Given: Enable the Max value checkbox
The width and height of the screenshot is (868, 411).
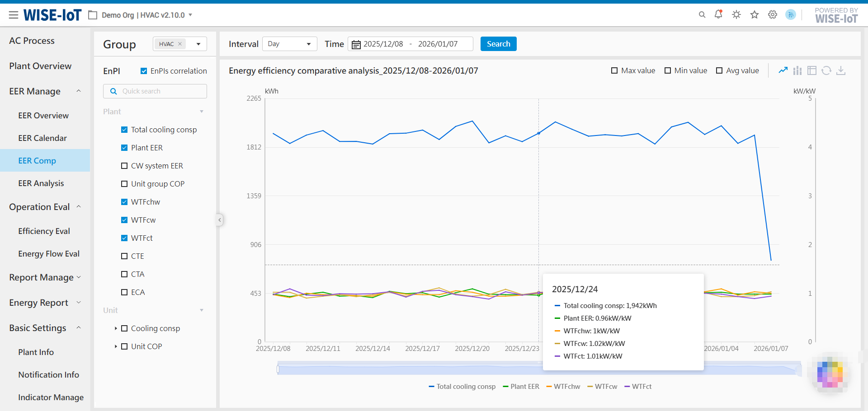Looking at the screenshot, I should (614, 70).
